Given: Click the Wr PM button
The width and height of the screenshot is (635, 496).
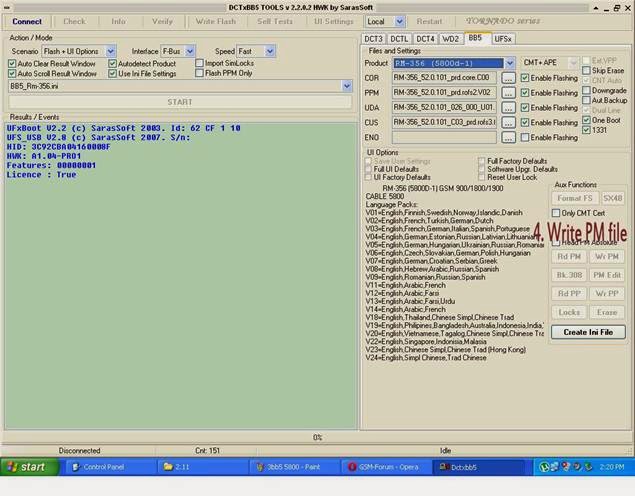Looking at the screenshot, I should click(607, 257).
